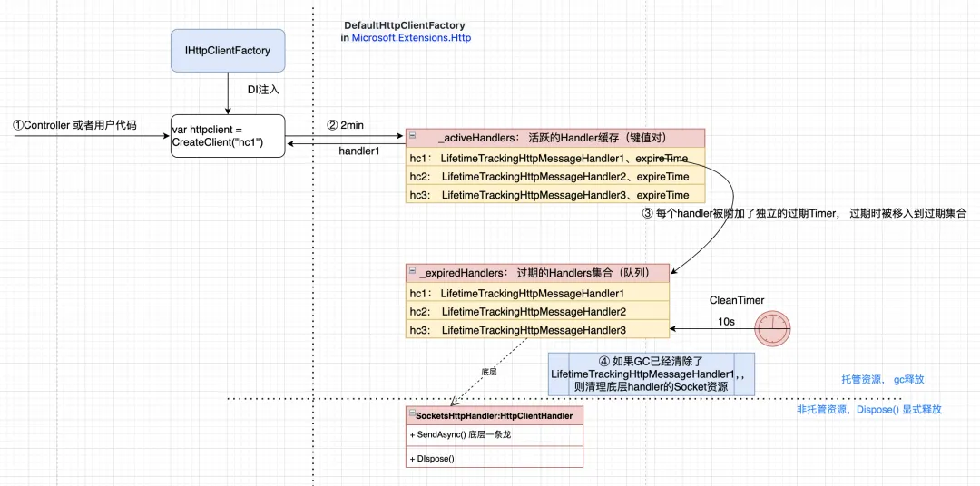Open the Microsoft.Extensions.Http link

[411, 37]
